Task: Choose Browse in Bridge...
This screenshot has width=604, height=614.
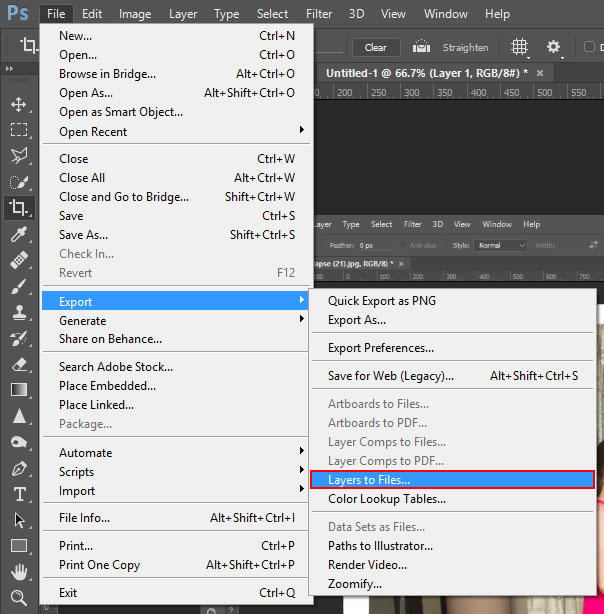Action: coord(175,74)
